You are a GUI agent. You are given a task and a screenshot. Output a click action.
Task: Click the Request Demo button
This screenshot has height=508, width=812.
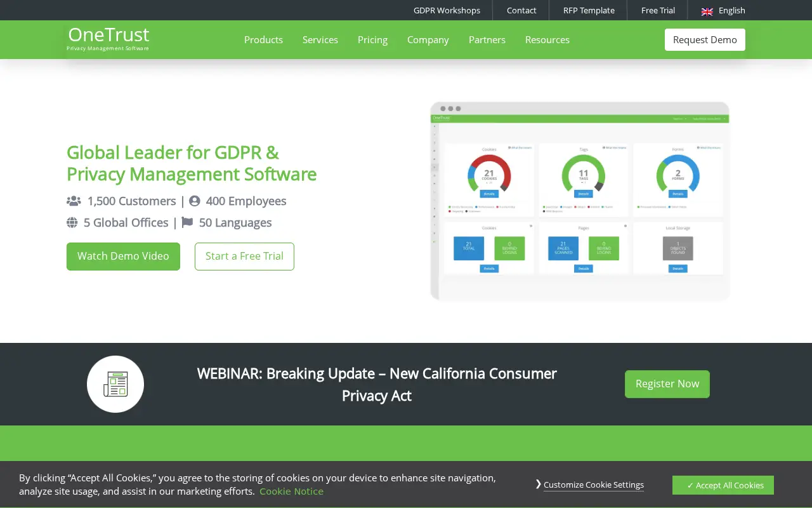pyautogui.click(x=705, y=39)
